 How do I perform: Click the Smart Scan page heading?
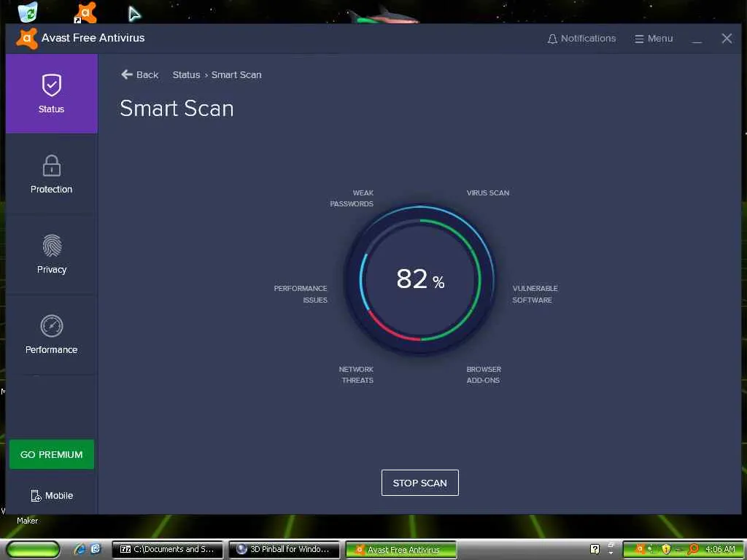(177, 108)
